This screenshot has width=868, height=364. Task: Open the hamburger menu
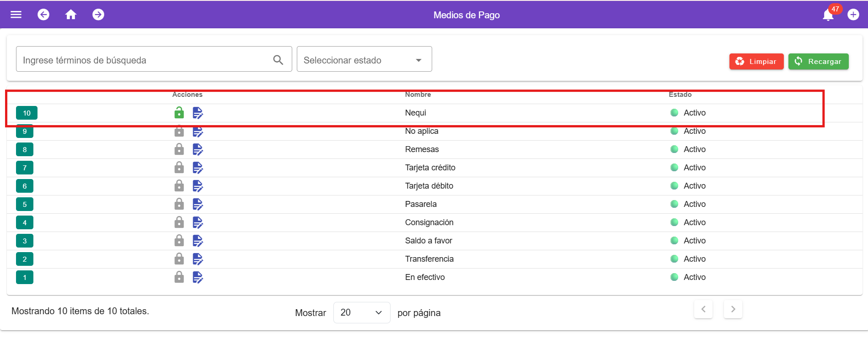[16, 15]
